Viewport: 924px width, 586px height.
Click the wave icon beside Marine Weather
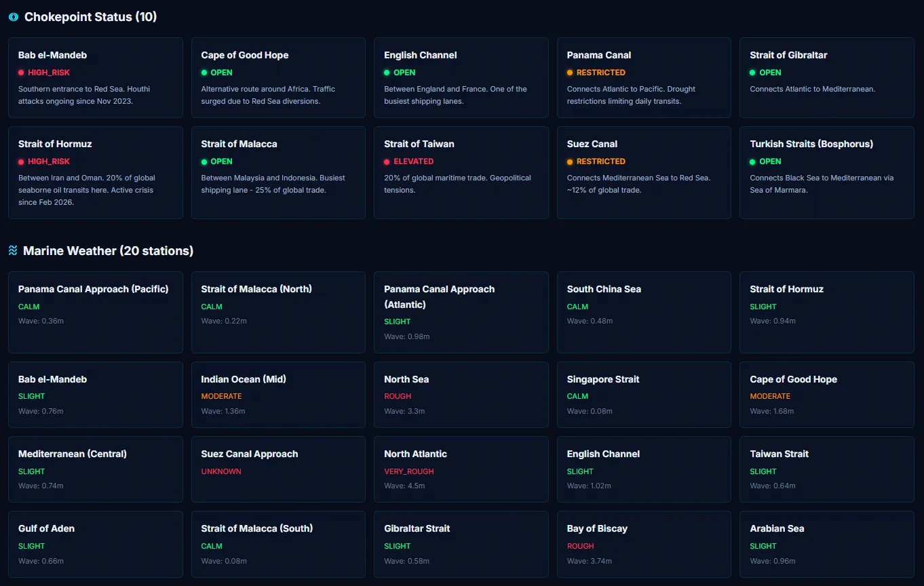coord(13,251)
